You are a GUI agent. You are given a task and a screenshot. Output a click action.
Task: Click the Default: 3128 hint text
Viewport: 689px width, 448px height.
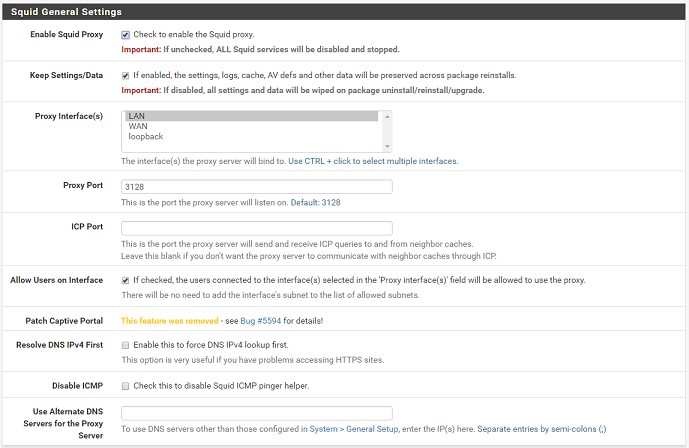pyautogui.click(x=315, y=202)
